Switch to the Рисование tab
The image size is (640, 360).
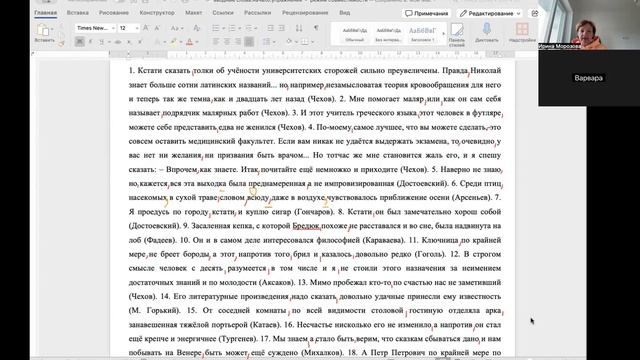tap(114, 13)
